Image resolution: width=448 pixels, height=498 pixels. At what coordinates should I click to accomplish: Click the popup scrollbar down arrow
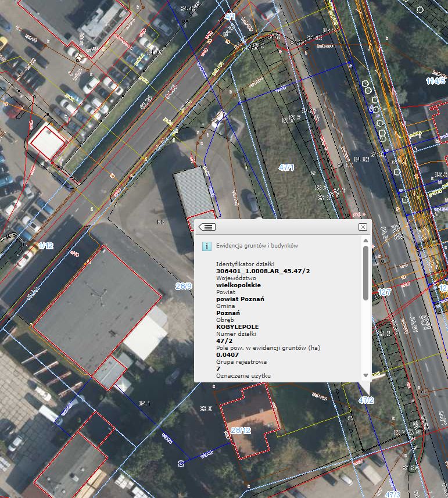[x=365, y=375]
